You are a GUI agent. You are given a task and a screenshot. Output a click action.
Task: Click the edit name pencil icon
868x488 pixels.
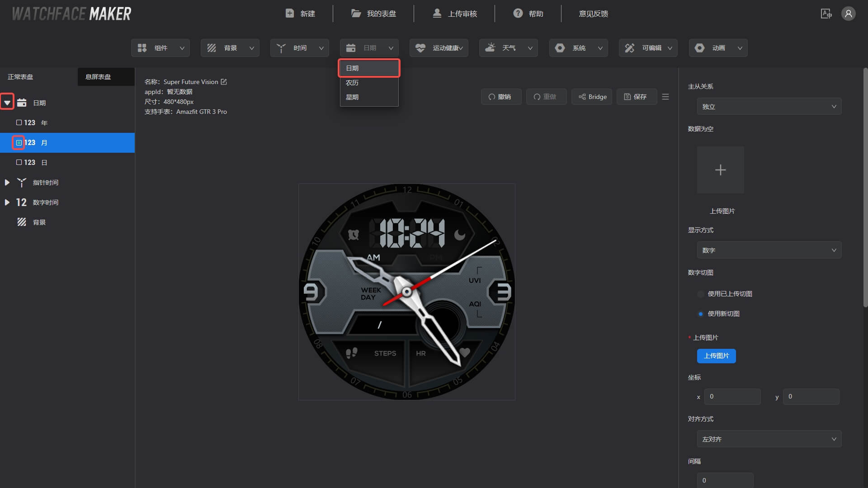pos(224,82)
